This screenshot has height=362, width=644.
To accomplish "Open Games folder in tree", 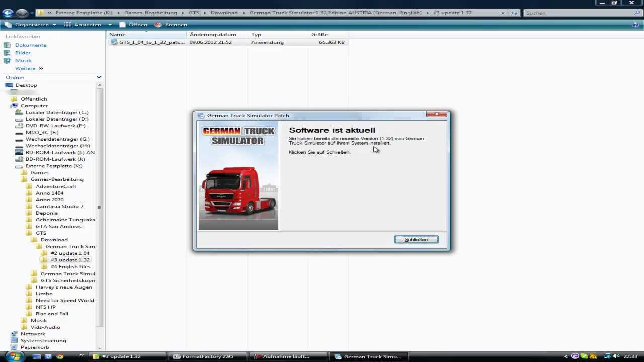I will [39, 173].
